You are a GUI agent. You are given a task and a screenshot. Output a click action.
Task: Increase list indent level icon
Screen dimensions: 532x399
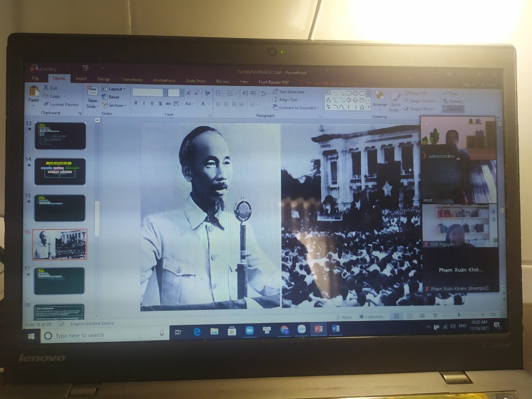coord(253,93)
